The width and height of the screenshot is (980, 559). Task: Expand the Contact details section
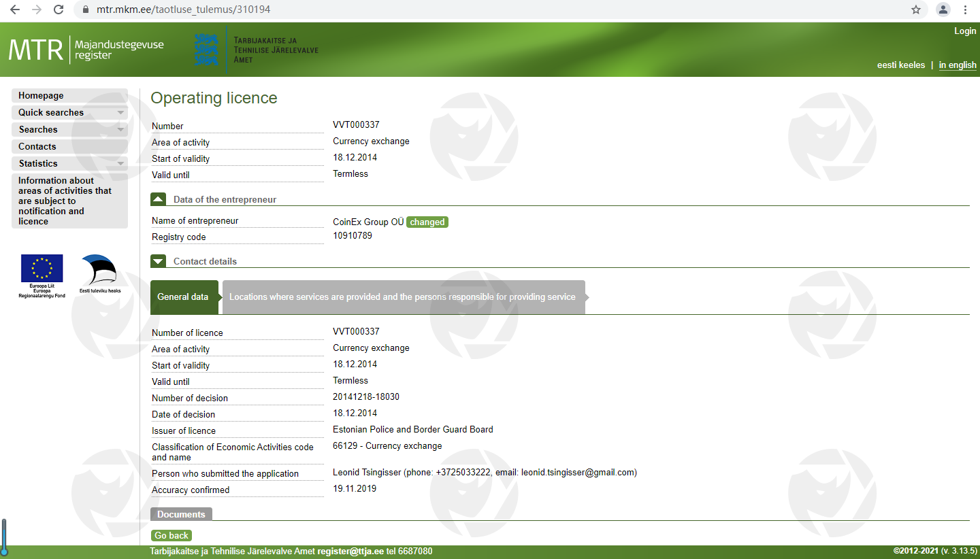158,261
